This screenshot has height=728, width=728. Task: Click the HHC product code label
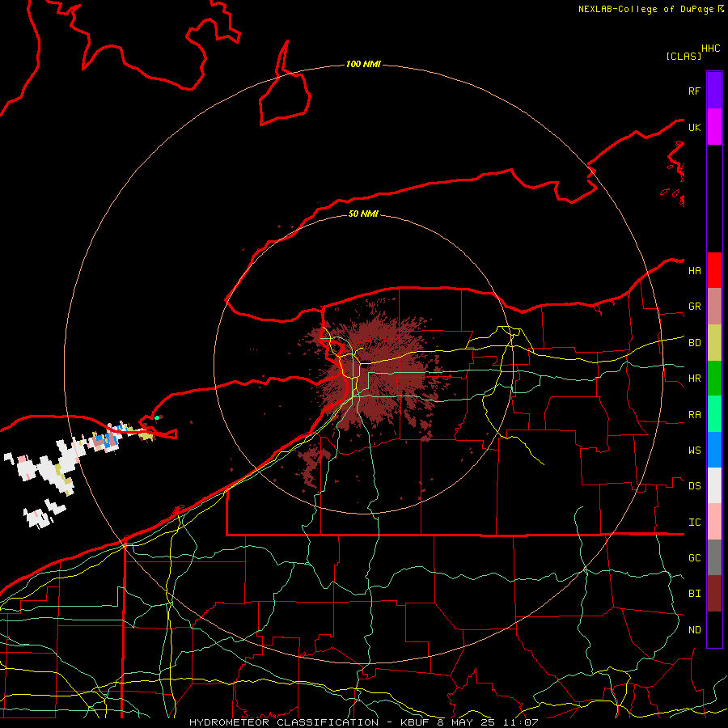(x=711, y=49)
